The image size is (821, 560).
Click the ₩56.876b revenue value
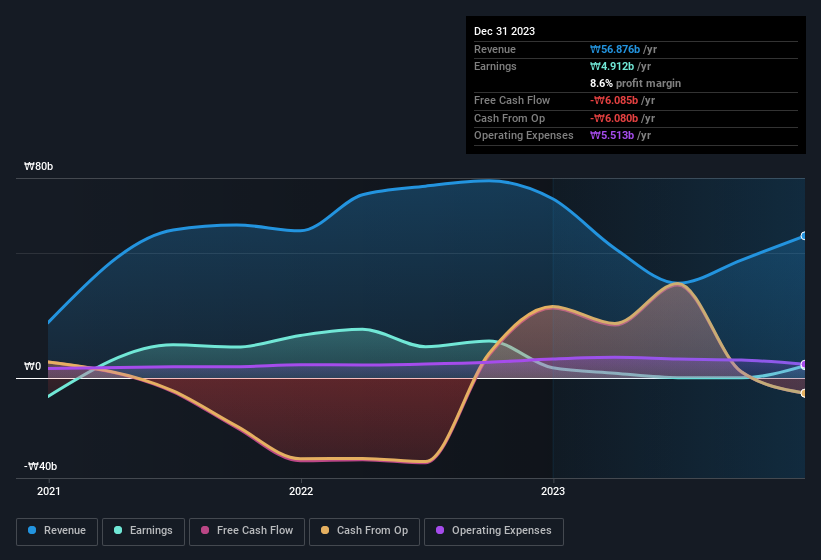pyautogui.click(x=615, y=49)
